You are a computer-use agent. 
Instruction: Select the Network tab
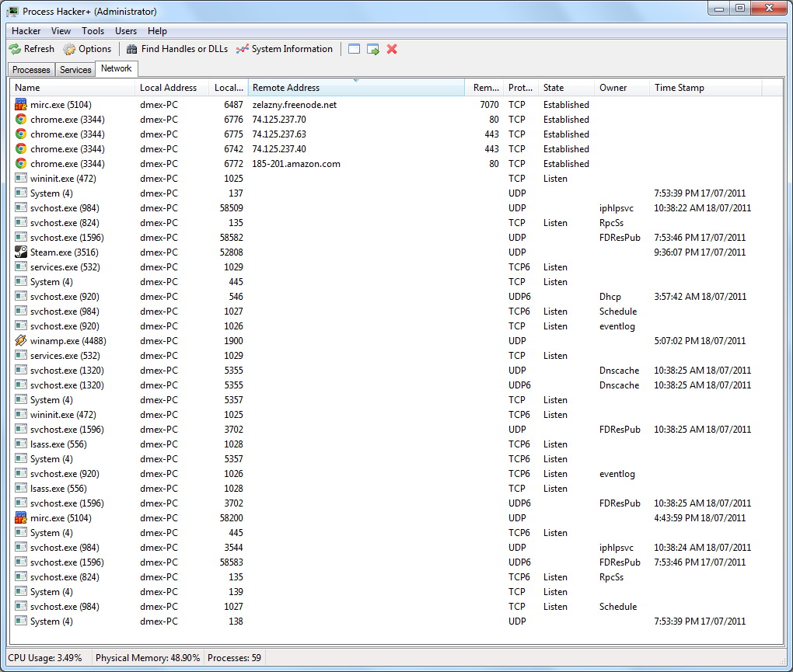[x=117, y=68]
